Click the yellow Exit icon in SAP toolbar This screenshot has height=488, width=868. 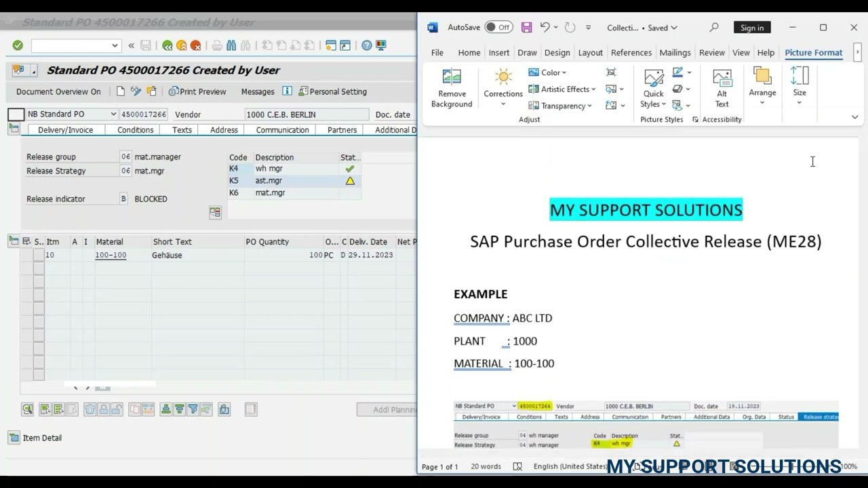click(x=182, y=45)
